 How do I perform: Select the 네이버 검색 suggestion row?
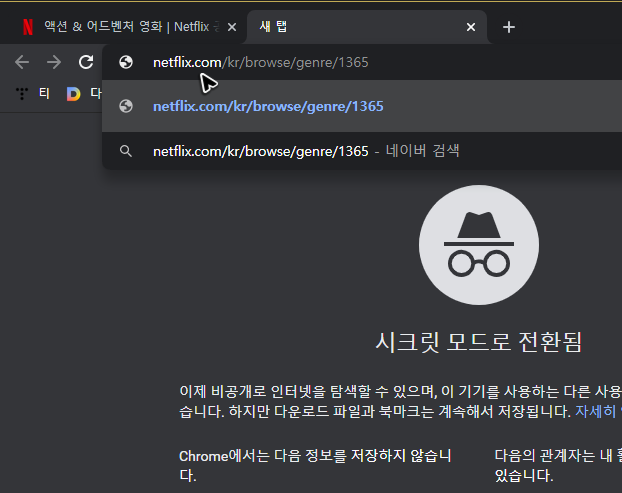362,151
